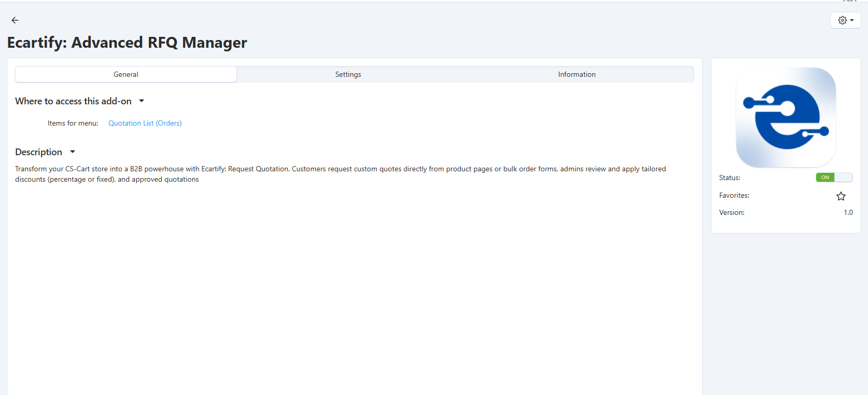Screen dimensions: 868x395
Task: Click the caret beside the gear icon
Action: pyautogui.click(x=852, y=20)
